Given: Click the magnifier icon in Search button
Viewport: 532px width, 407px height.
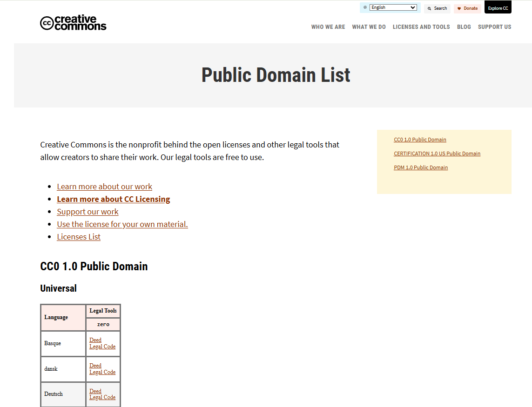Looking at the screenshot, I should [429, 8].
